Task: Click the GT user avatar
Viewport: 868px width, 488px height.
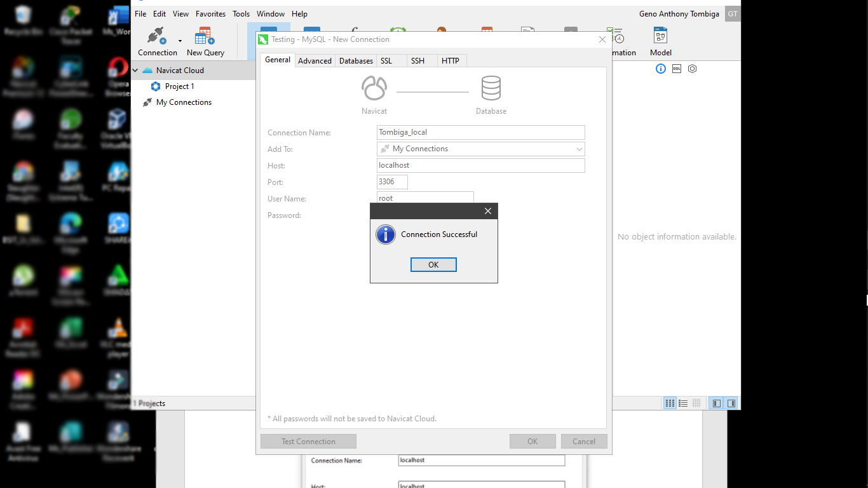Action: [x=733, y=14]
